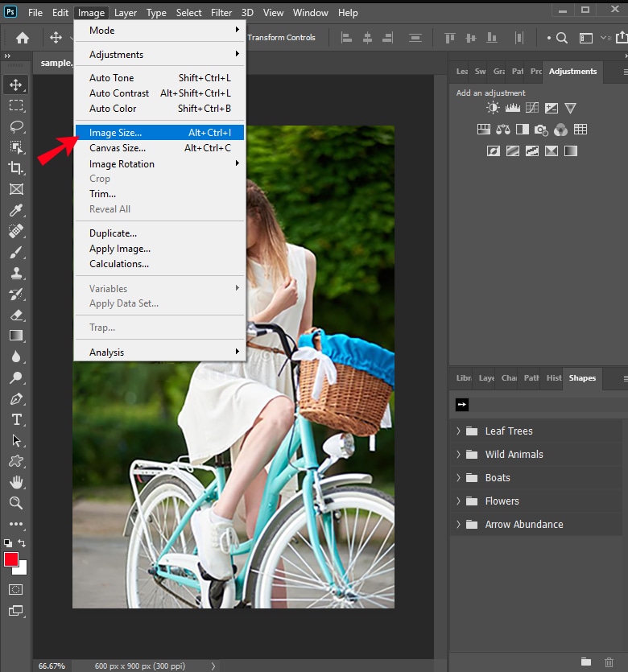The image size is (628, 672).
Task: Add a Brightness/Contrast adjustment
Action: click(493, 108)
